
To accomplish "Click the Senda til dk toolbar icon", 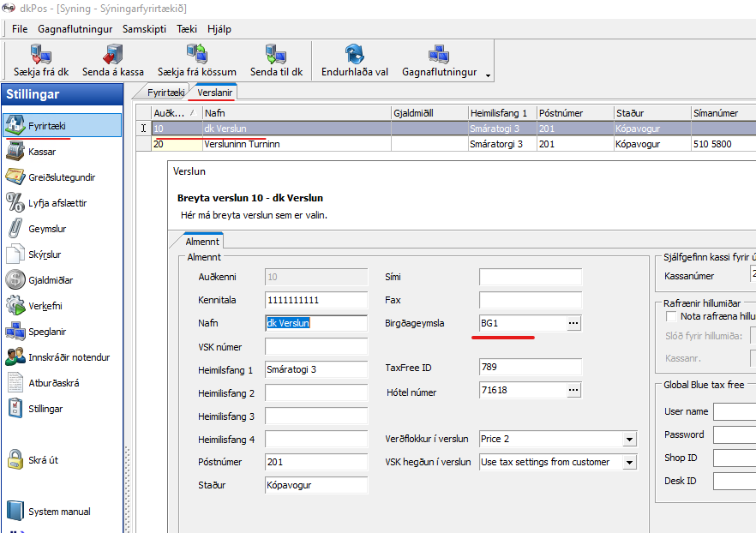I will point(275,54).
